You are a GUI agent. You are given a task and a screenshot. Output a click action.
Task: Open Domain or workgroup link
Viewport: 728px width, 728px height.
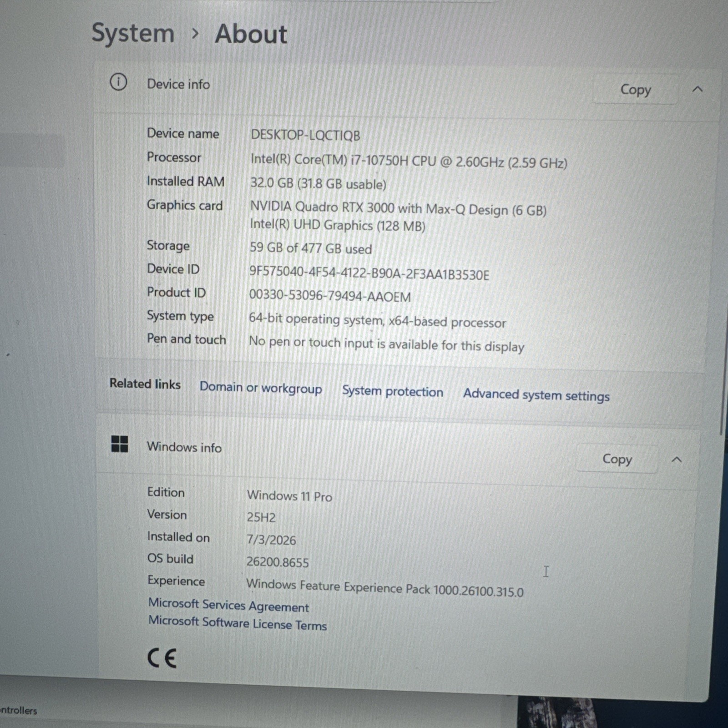pos(261,388)
